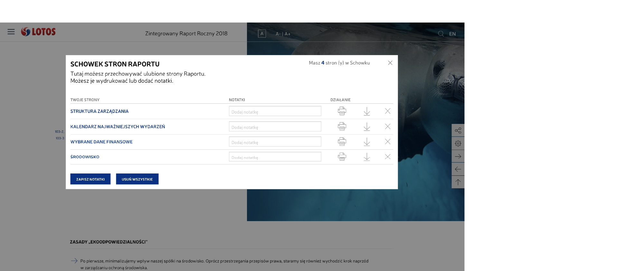This screenshot has width=644, height=271.
Task: Toggle high contrast mode A icon
Action: point(262,34)
